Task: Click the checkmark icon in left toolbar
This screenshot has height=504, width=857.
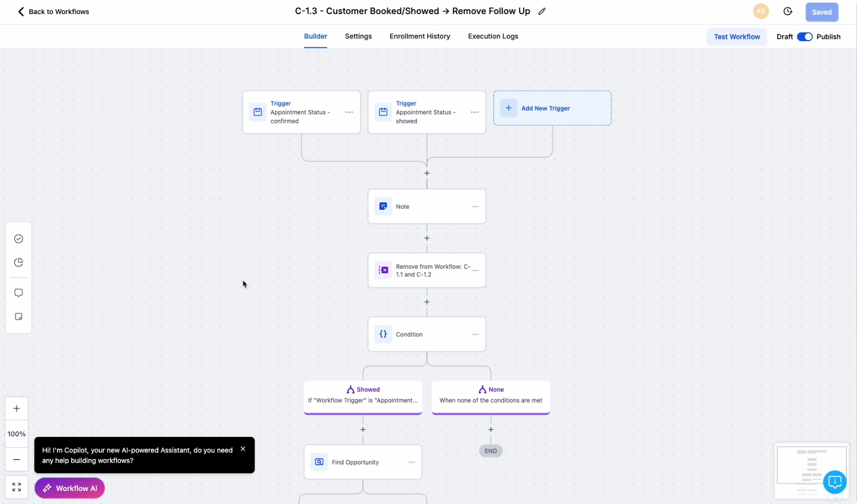Action: (x=18, y=239)
